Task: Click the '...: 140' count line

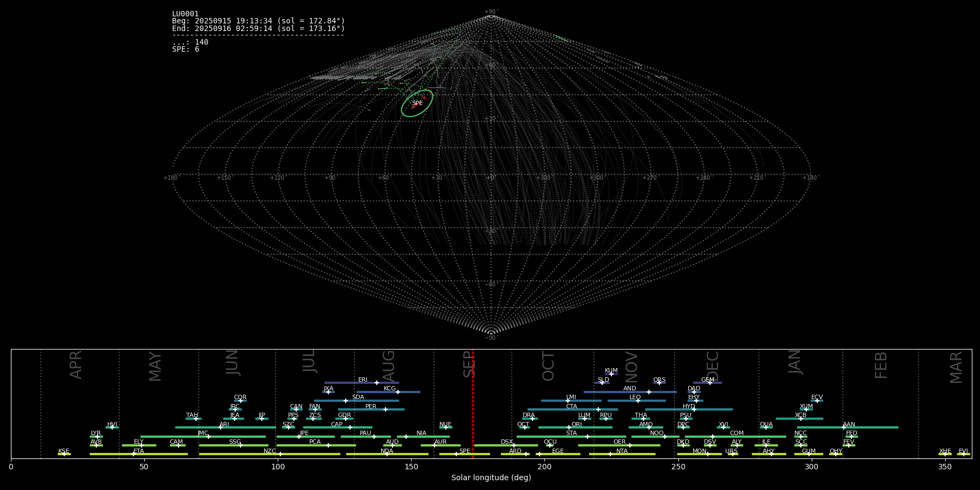Action: coord(190,42)
